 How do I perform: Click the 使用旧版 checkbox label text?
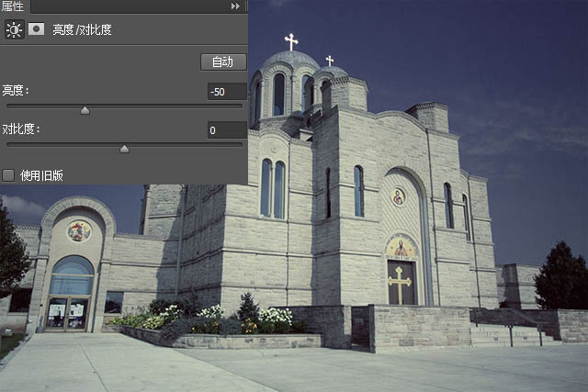tap(41, 175)
